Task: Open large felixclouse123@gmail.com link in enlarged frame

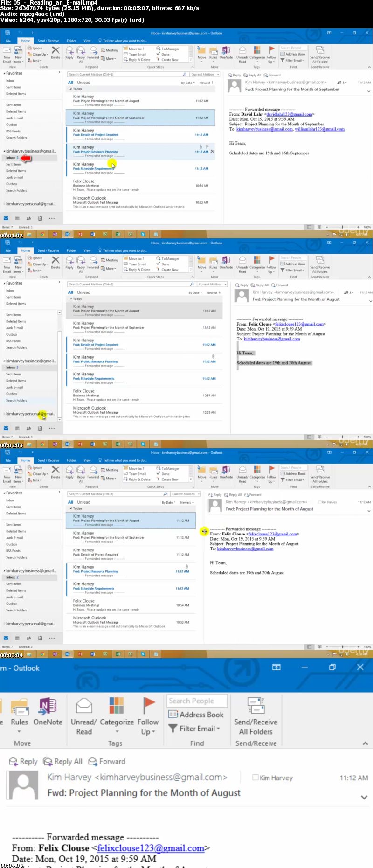Action: pos(151,848)
